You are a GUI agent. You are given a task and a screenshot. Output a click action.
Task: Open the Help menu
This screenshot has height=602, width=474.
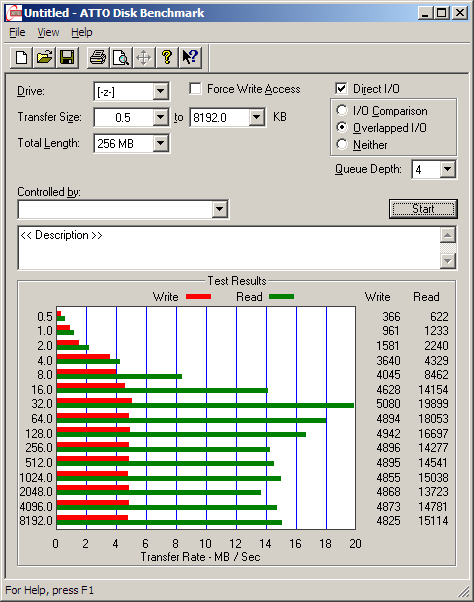pos(82,32)
